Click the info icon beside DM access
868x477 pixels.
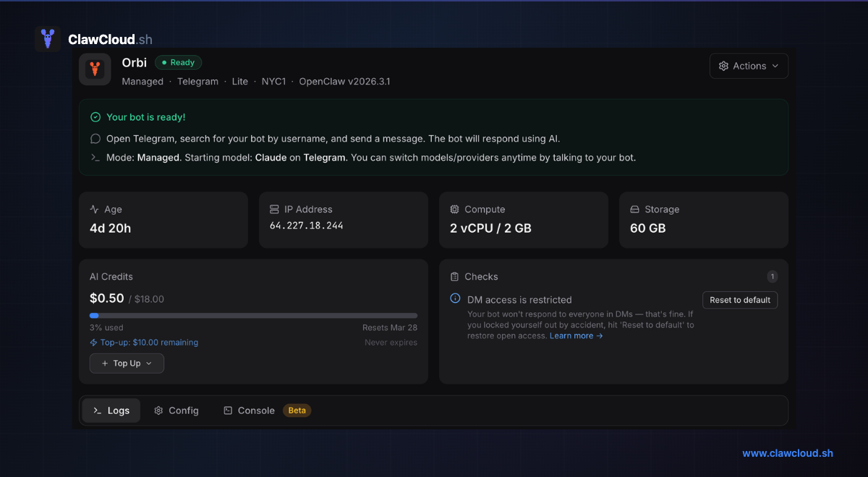455,298
